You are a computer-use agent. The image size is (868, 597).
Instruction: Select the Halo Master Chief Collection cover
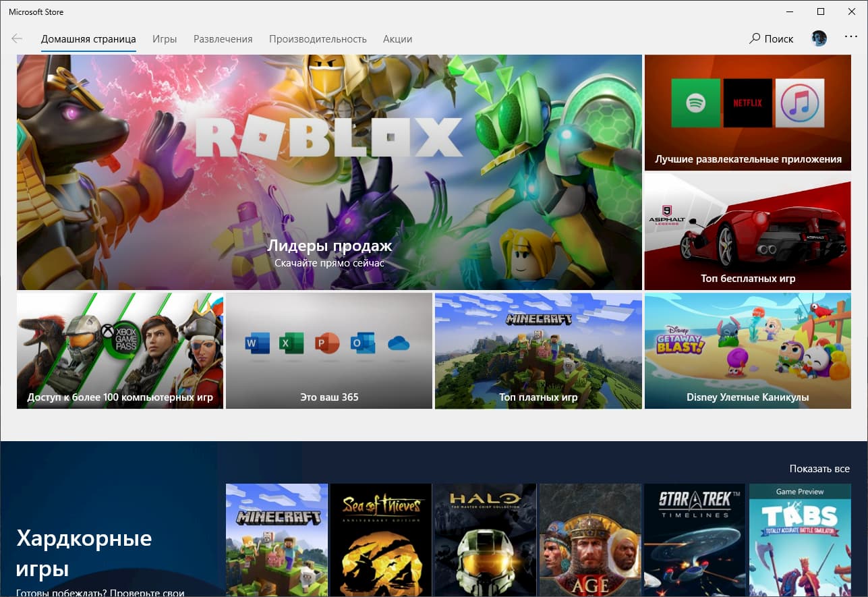coord(486,540)
